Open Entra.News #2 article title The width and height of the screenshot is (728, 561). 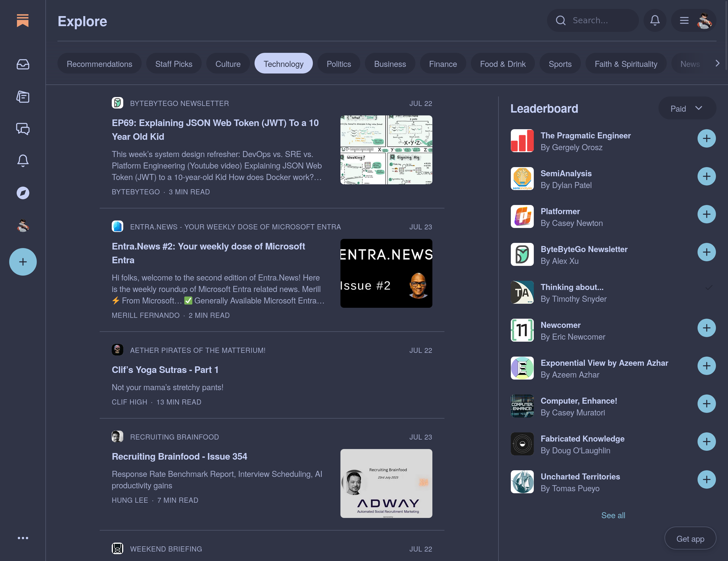(208, 253)
